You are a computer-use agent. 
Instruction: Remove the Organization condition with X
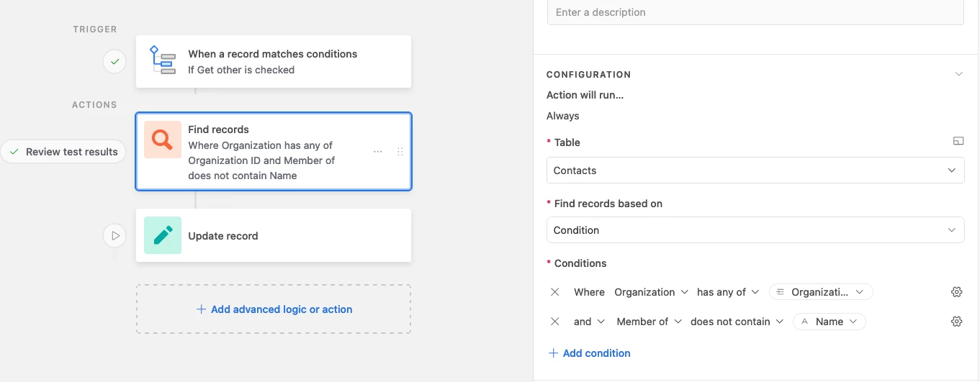click(555, 292)
